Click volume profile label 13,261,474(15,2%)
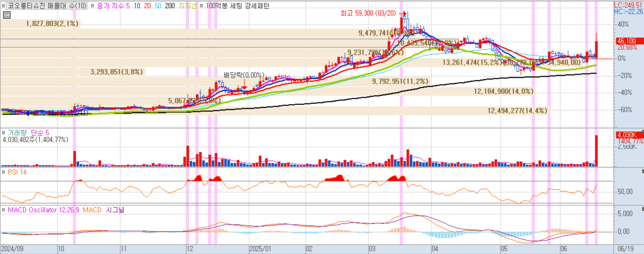644x254 pixels. tap(473, 63)
